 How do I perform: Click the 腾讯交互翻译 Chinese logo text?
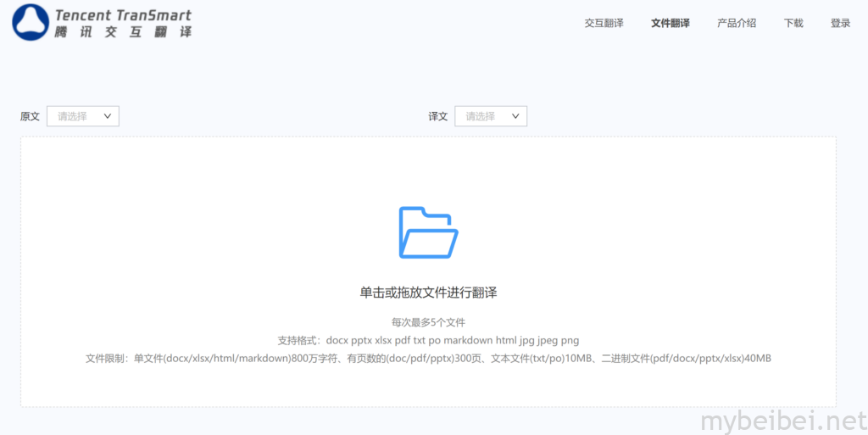click(123, 32)
